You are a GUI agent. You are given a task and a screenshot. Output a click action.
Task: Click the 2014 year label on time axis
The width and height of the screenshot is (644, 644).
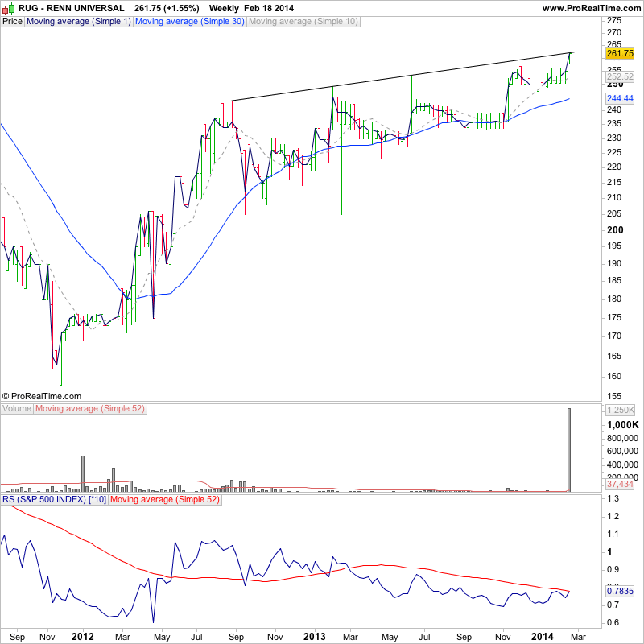tap(543, 637)
